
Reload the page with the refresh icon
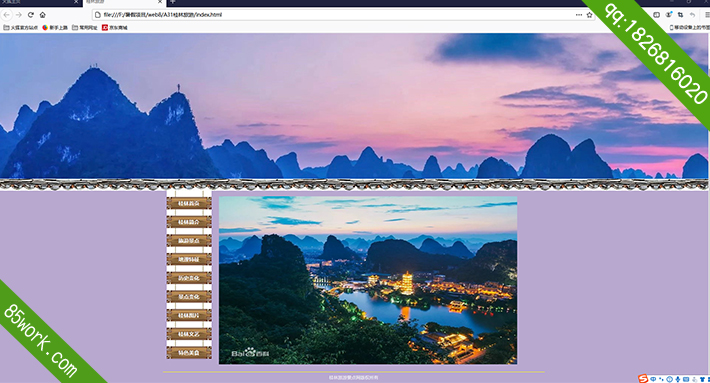[31, 15]
